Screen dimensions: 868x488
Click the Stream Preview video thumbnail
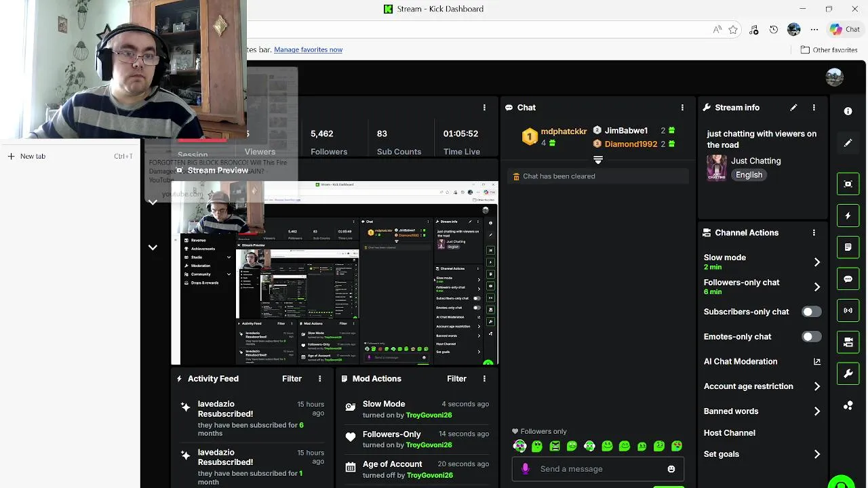point(335,273)
